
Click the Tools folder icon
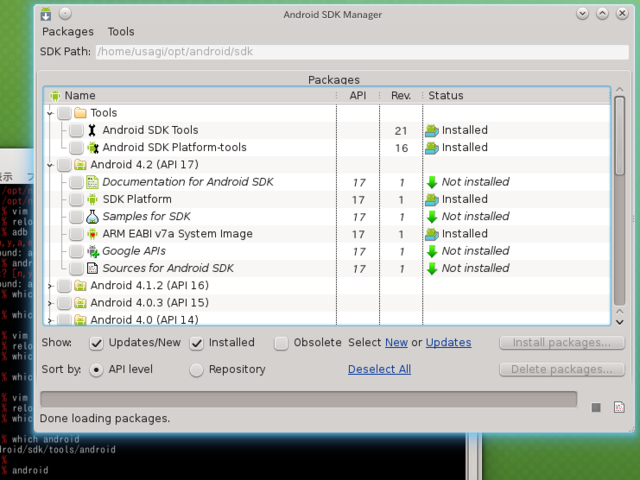80,113
